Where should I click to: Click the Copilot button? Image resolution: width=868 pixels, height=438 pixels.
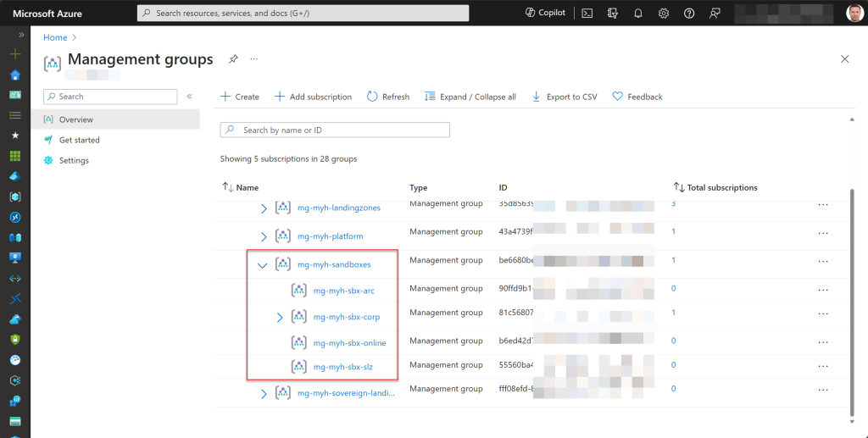545,13
